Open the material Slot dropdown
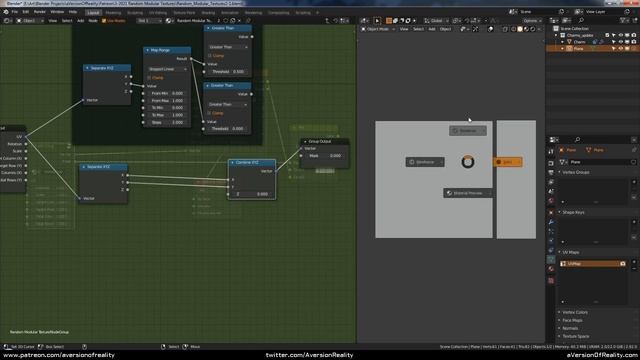Viewport: 640px width, 360px height. click(x=149, y=20)
